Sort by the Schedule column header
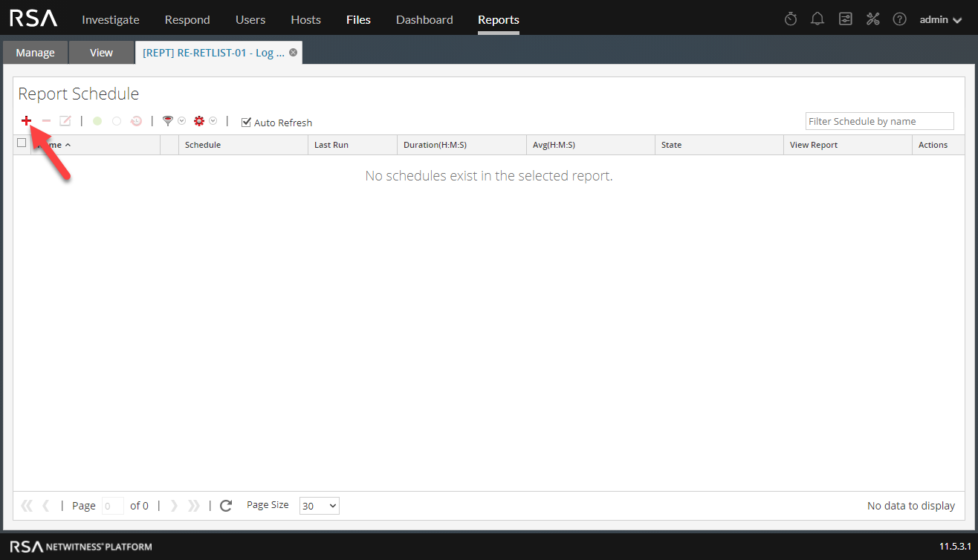Screen dimensions: 978x560 [x=203, y=145]
